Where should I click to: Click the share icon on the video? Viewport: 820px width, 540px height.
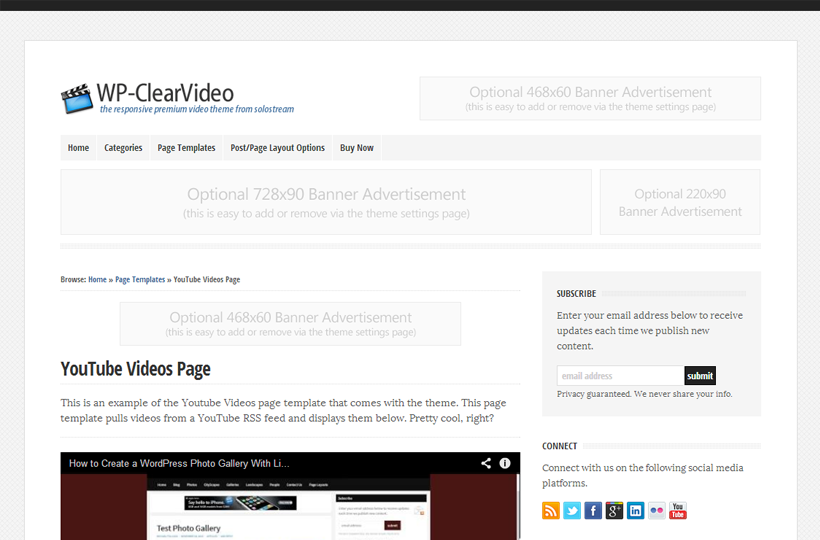coord(486,463)
